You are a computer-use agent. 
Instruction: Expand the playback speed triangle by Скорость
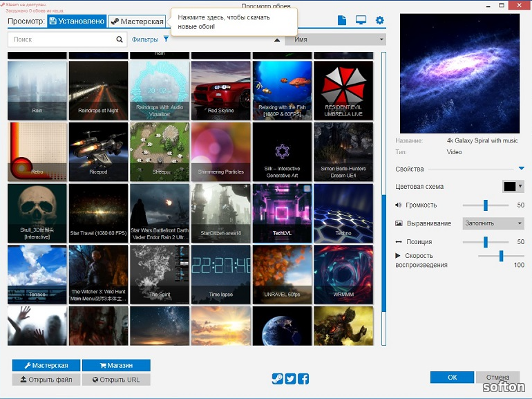[x=398, y=256]
